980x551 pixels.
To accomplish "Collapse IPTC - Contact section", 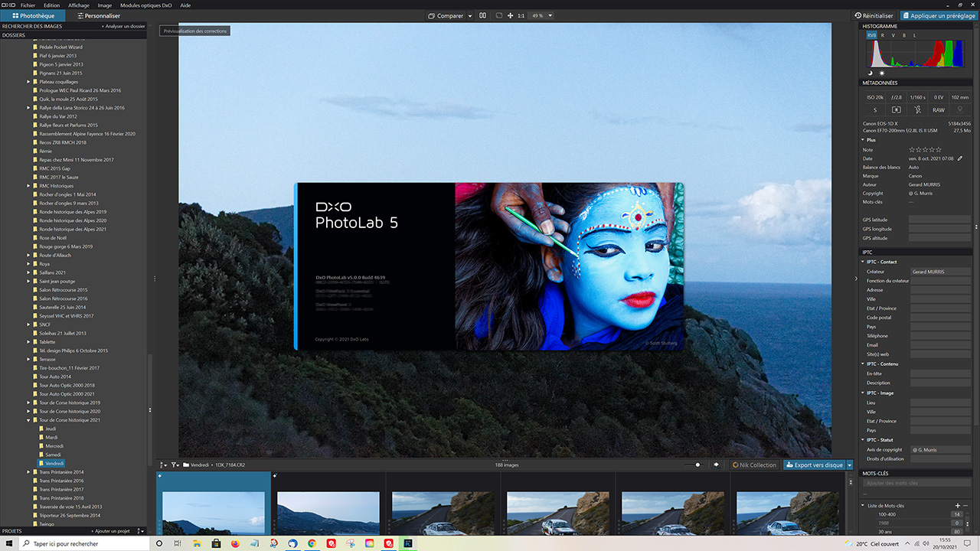I will pyautogui.click(x=864, y=262).
